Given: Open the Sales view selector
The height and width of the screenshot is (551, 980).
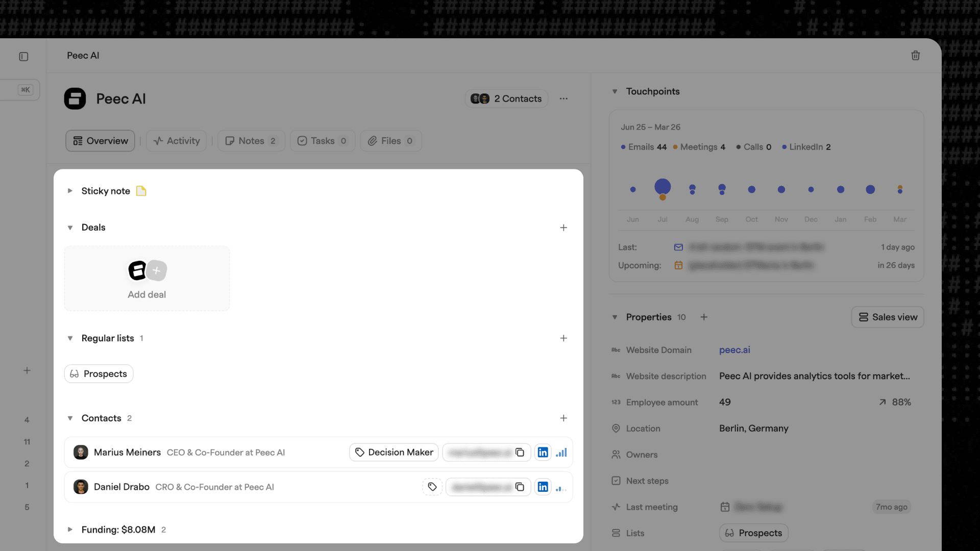Looking at the screenshot, I should (x=888, y=317).
